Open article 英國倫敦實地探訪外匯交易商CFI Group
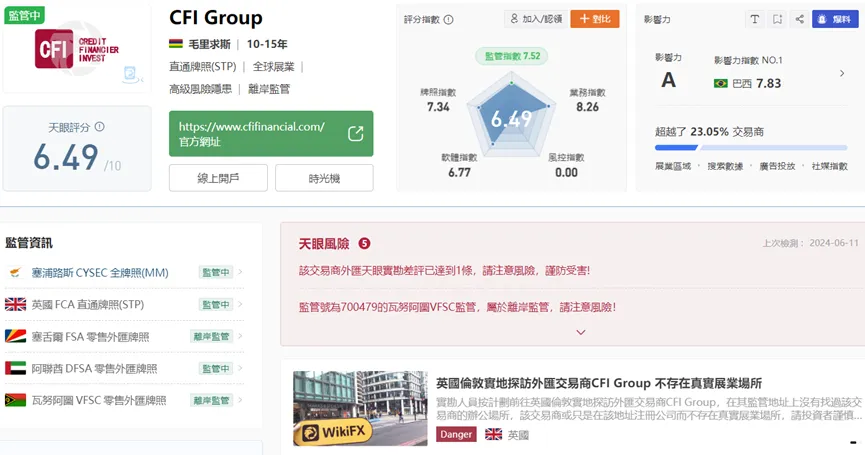Image resolution: width=865 pixels, height=455 pixels. [599, 383]
